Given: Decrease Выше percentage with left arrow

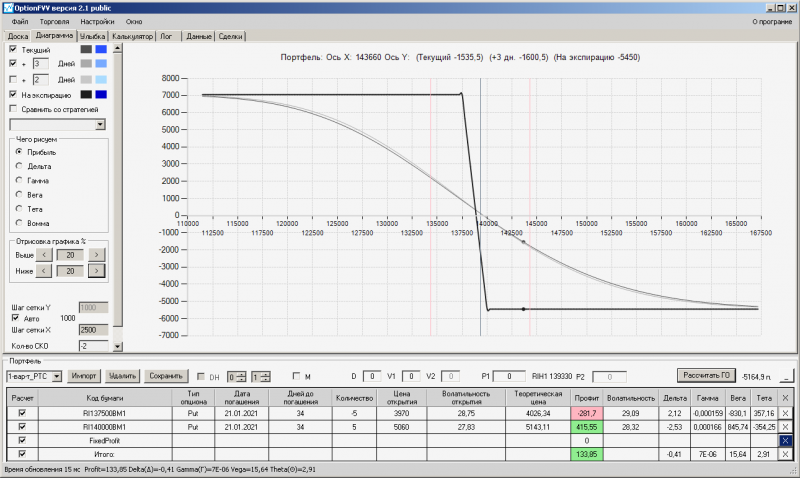Looking at the screenshot, I should pos(44,255).
